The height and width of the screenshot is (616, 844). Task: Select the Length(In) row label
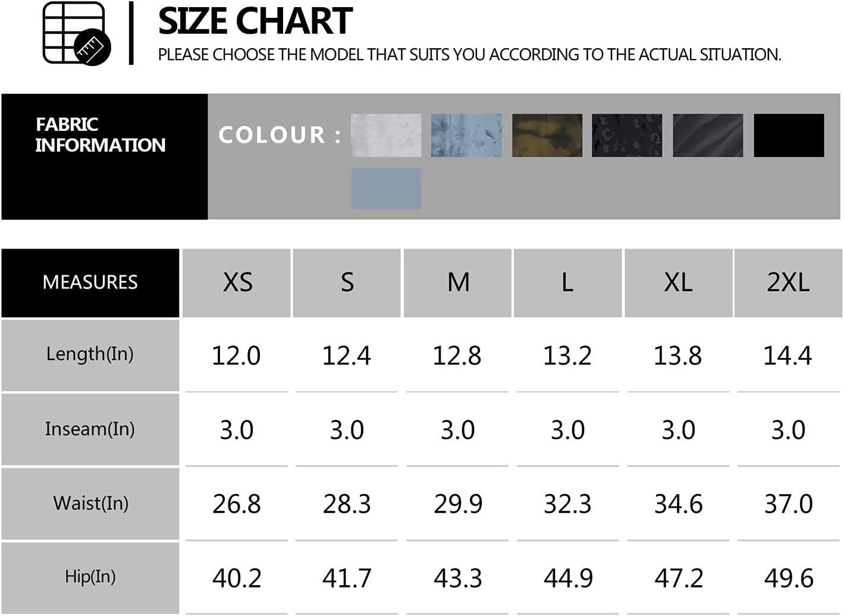coord(90,356)
